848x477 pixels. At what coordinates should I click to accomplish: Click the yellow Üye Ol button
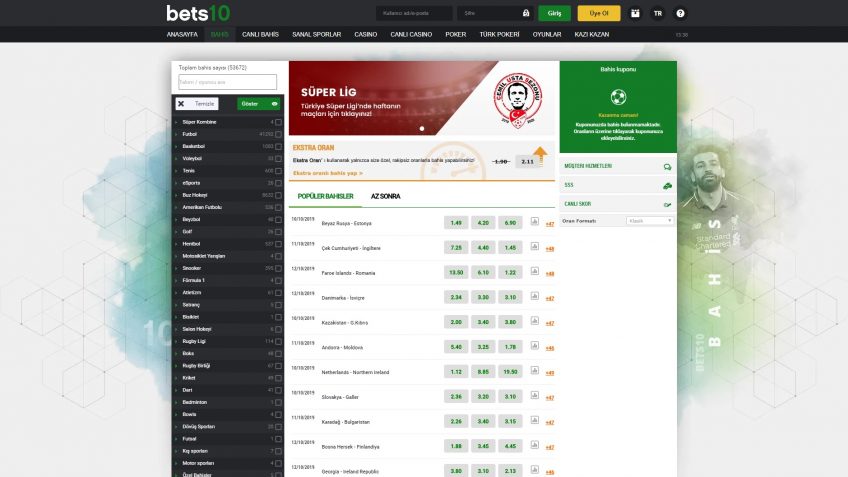(599, 13)
